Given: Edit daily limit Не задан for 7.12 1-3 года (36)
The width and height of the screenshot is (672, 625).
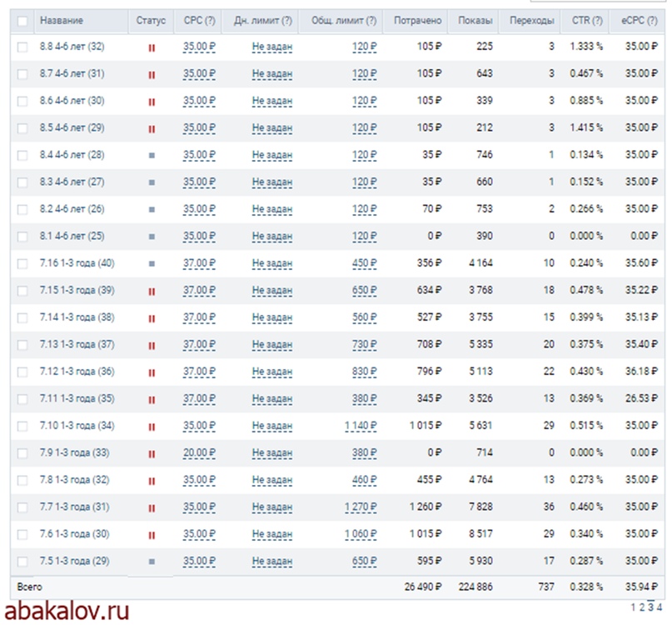Looking at the screenshot, I should tap(272, 372).
